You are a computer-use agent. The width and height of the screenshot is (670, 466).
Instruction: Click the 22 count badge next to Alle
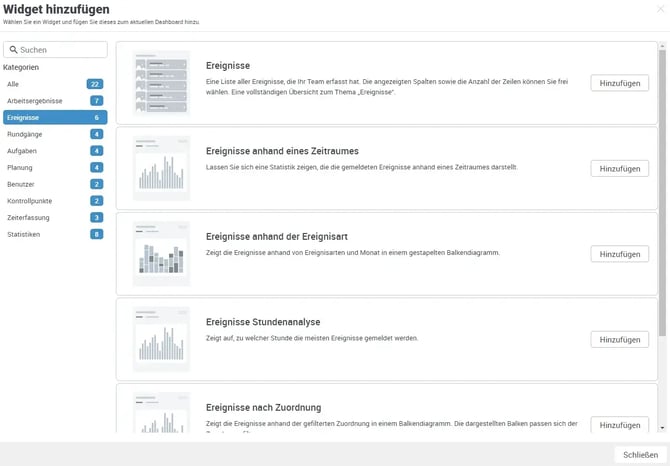95,84
